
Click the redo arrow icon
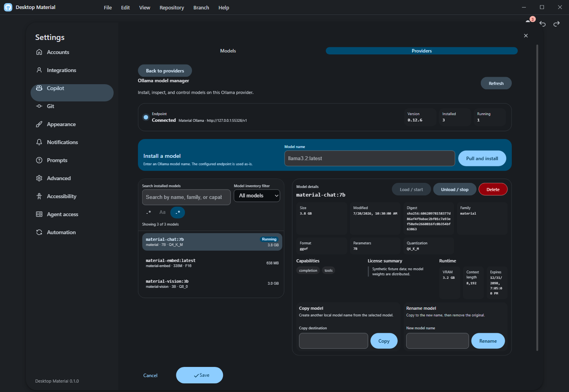click(x=556, y=24)
